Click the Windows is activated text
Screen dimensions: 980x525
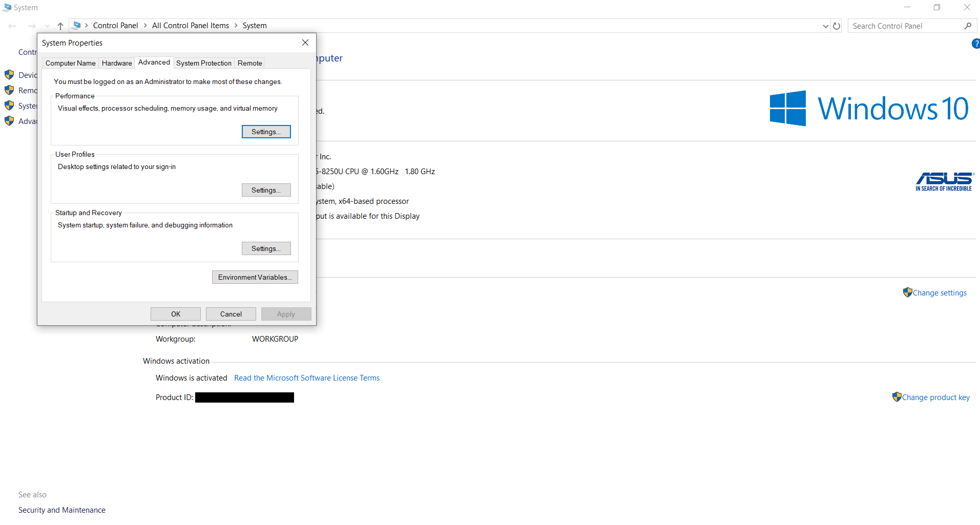(x=192, y=378)
